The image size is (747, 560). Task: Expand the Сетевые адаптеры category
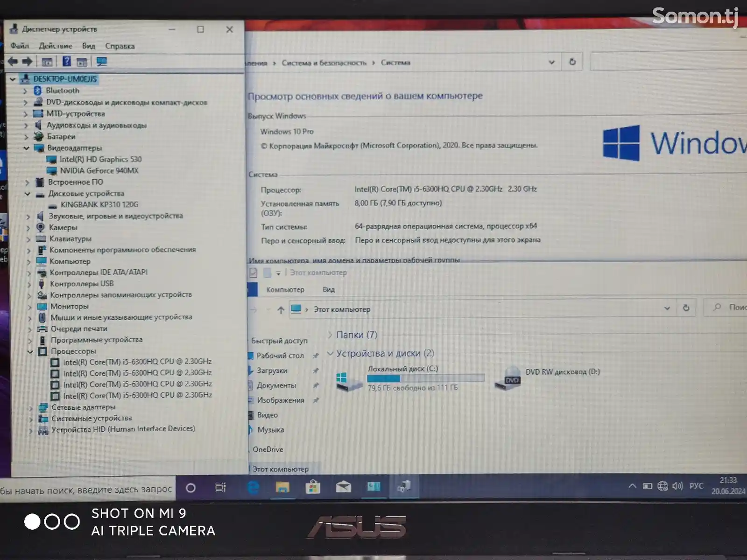point(31,407)
